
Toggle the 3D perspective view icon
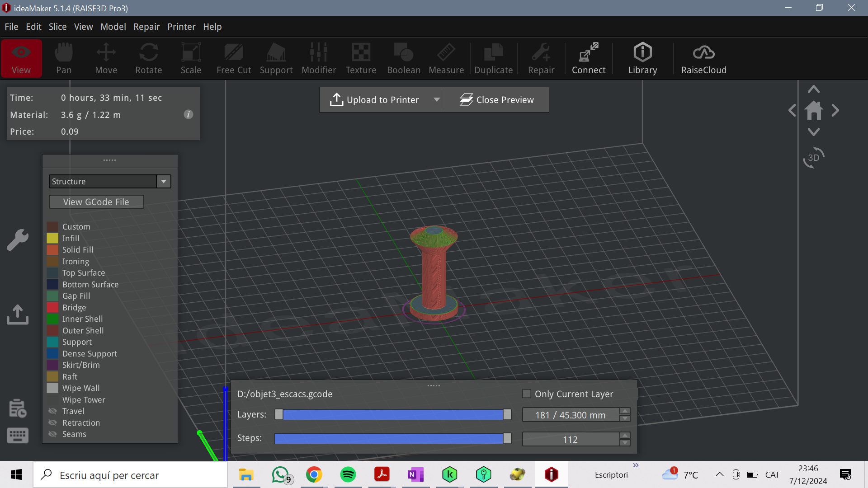[x=814, y=158]
